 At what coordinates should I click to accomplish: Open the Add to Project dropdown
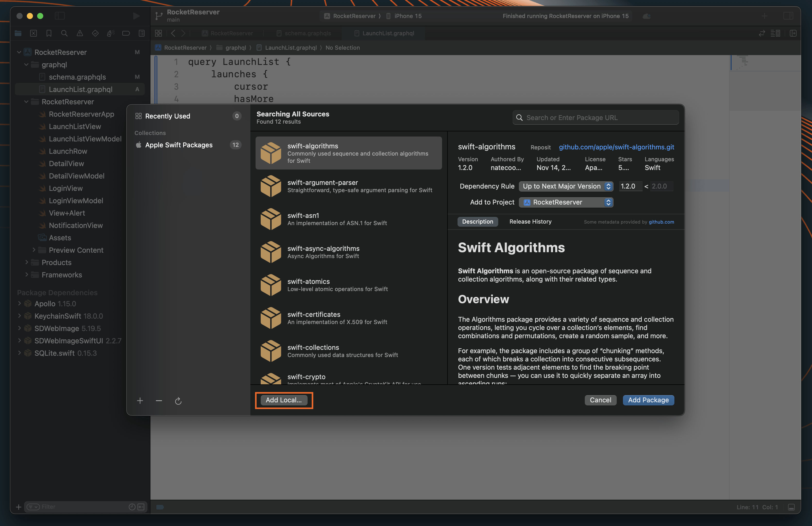pyautogui.click(x=566, y=202)
